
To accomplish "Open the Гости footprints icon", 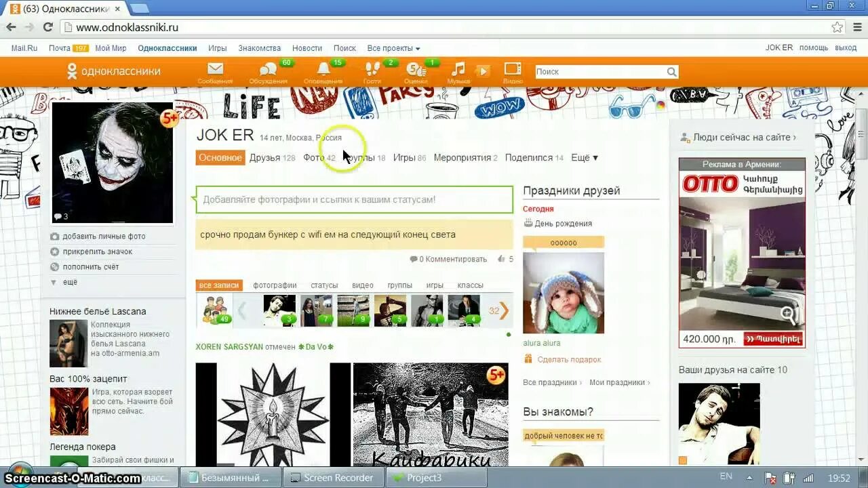I will [x=372, y=69].
